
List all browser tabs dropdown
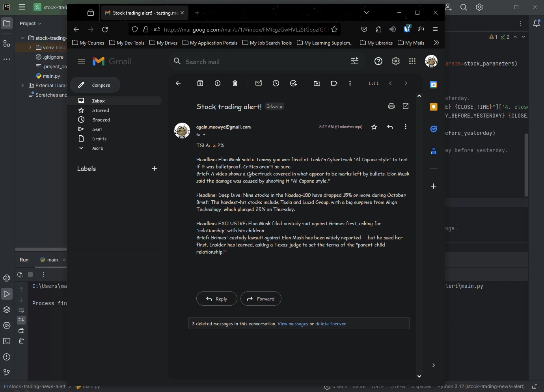367,13
